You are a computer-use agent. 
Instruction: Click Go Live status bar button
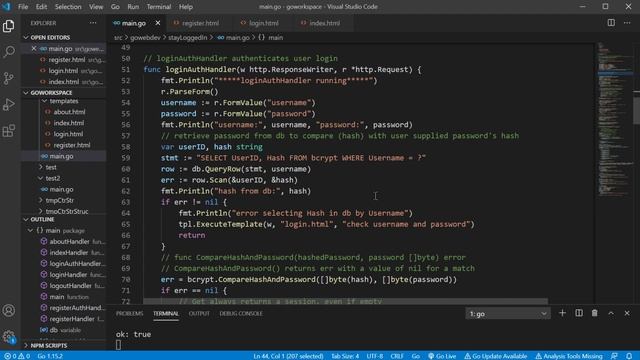tap(442, 356)
